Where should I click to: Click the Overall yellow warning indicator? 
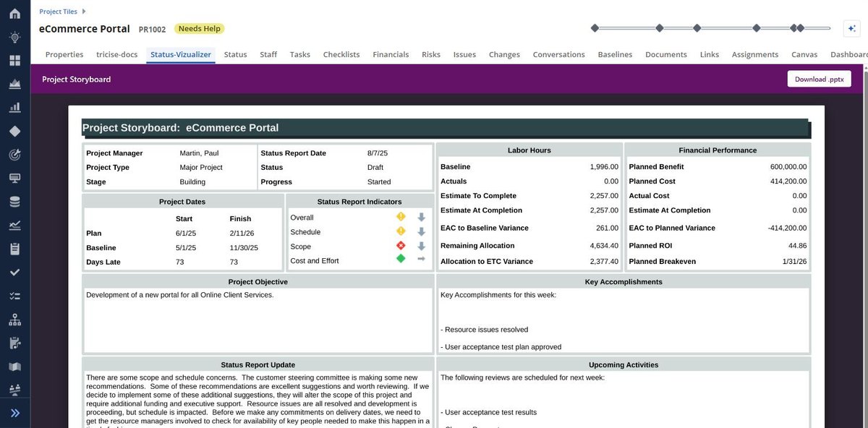point(401,217)
